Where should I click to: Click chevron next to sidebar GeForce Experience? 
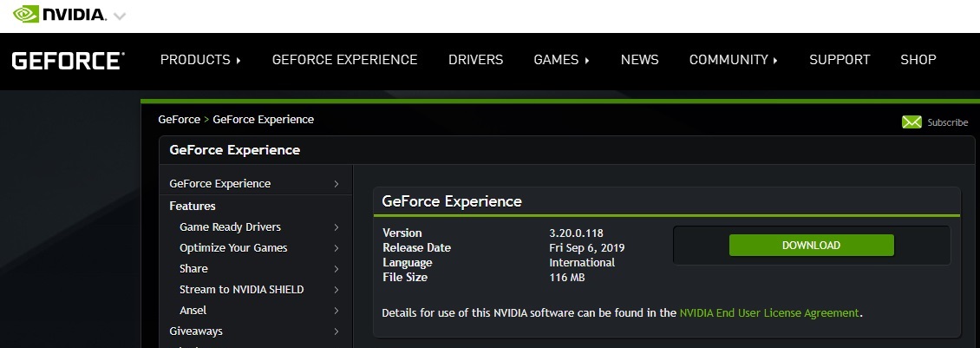(336, 184)
